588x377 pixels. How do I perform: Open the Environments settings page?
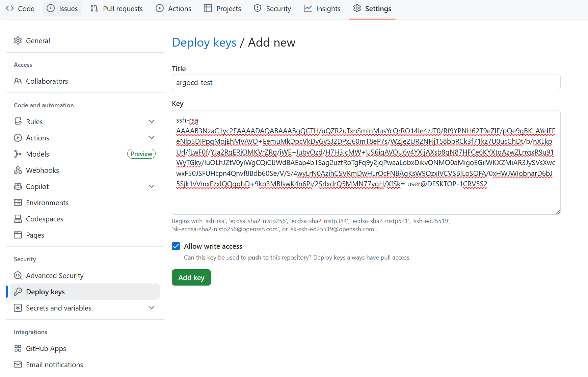pos(85,203)
